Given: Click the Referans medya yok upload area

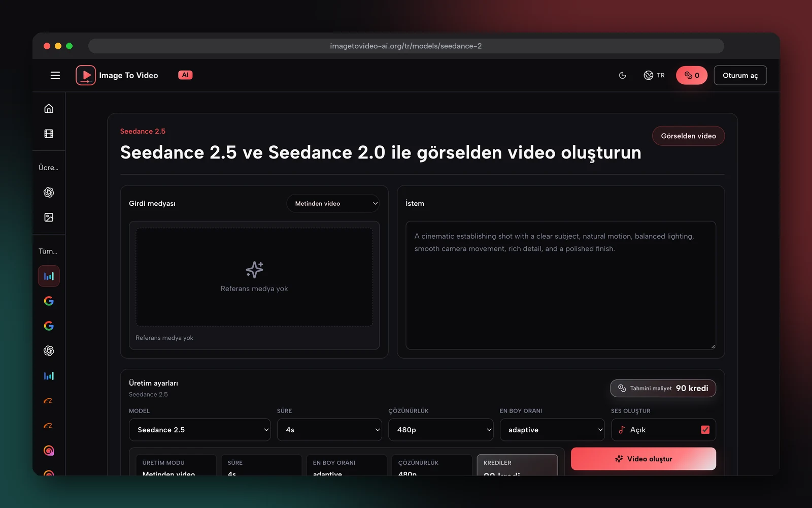Looking at the screenshot, I should coord(254,277).
